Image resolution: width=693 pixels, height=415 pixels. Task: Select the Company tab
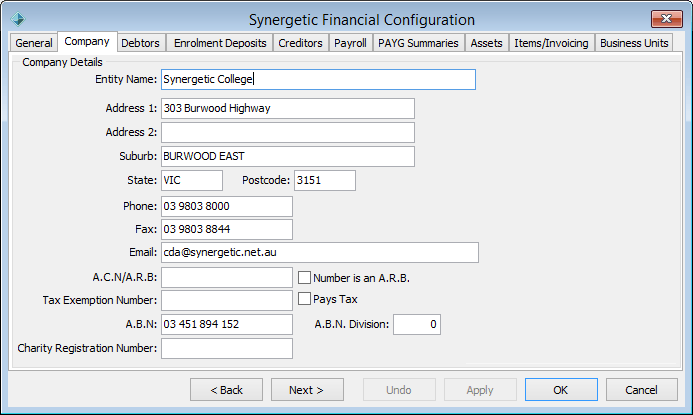pyautogui.click(x=87, y=42)
